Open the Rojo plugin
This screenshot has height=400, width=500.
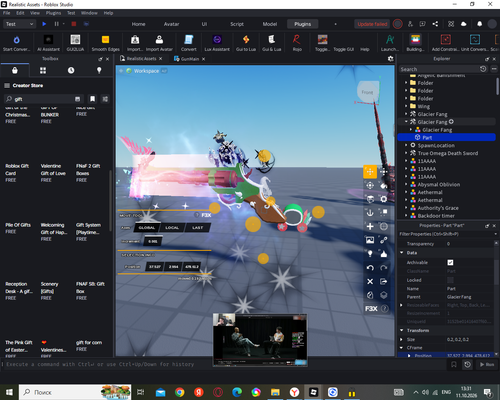[x=297, y=43]
